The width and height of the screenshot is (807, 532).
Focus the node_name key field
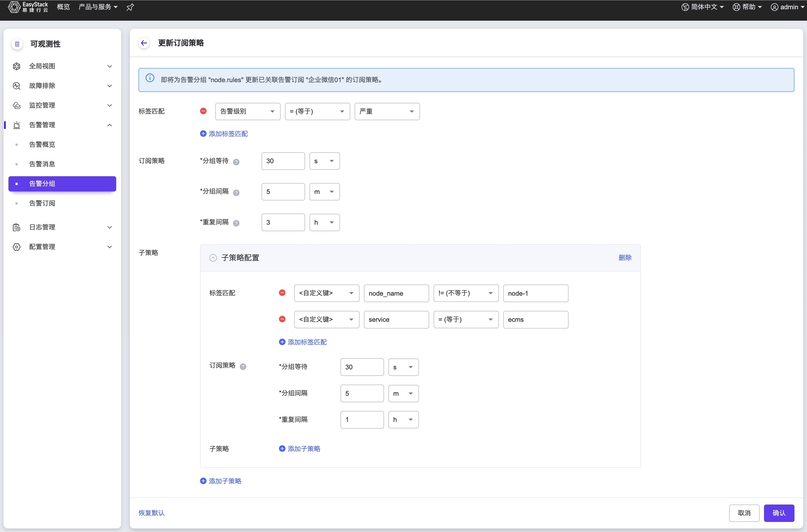point(397,293)
